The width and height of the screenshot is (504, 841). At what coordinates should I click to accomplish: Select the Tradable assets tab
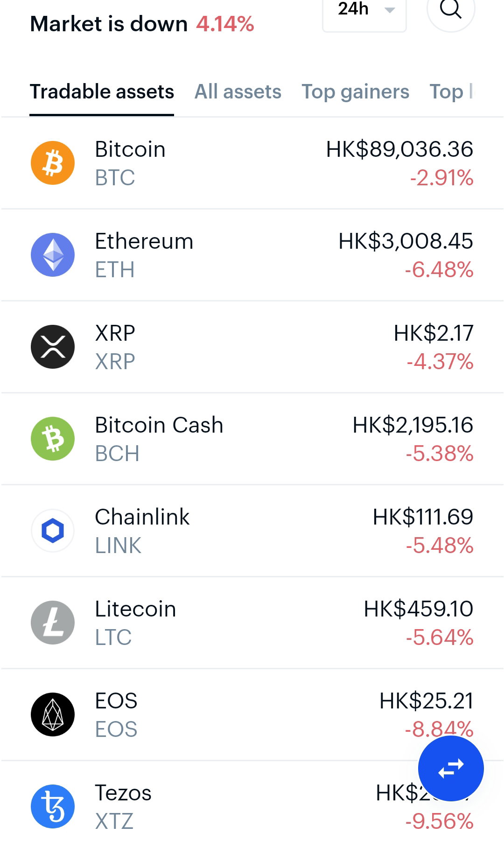[x=102, y=91]
